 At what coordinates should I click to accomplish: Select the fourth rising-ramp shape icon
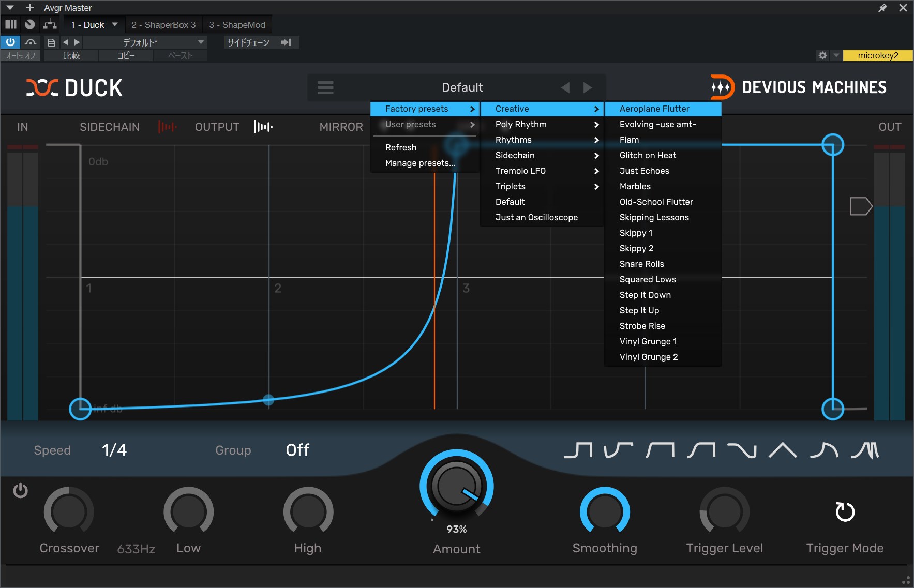[701, 450]
